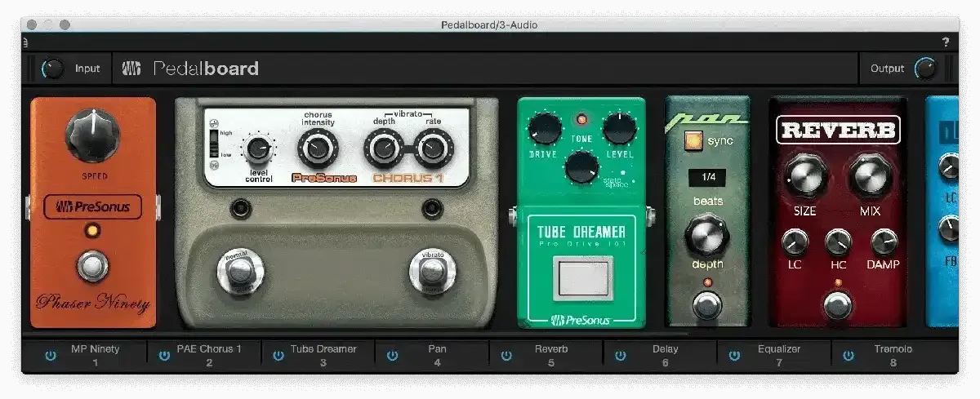Toggle the Chorus high/low switch

coord(214,142)
